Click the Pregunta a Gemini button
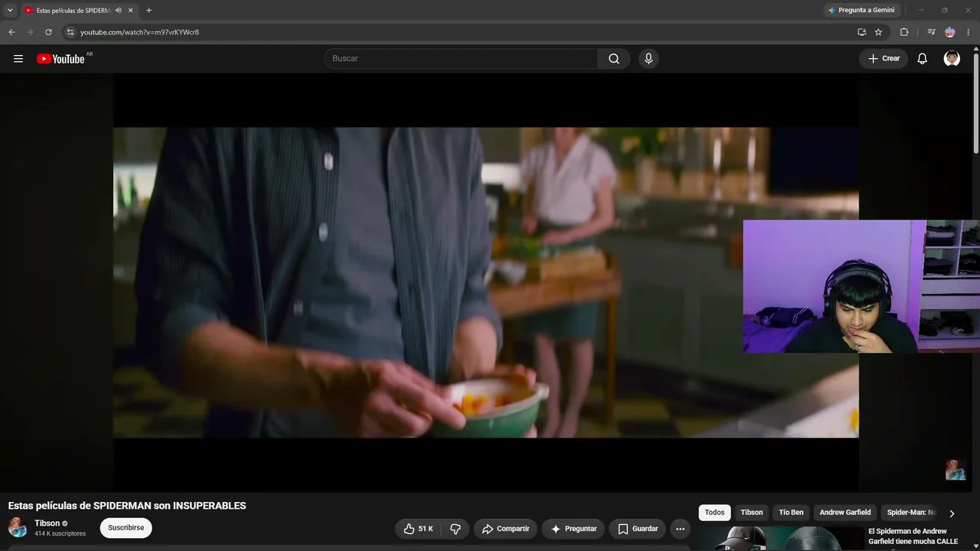The height and width of the screenshot is (551, 980). pos(861,10)
